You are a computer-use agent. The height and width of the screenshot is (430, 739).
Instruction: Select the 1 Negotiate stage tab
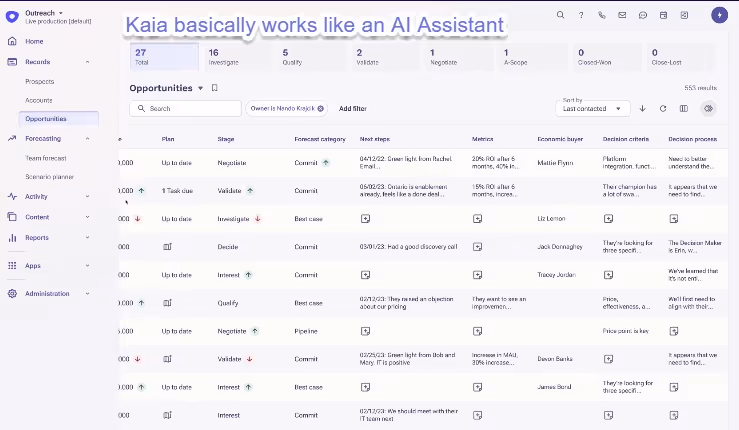point(460,57)
